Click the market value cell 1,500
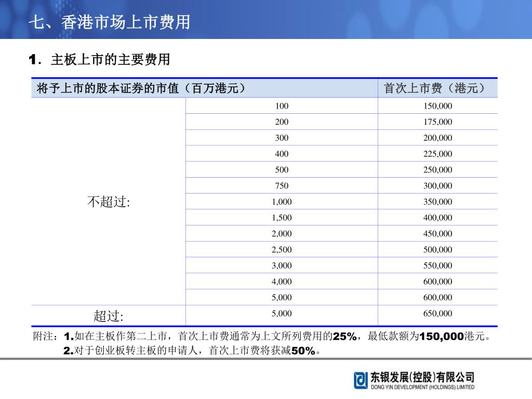The image size is (532, 399). tap(282, 218)
